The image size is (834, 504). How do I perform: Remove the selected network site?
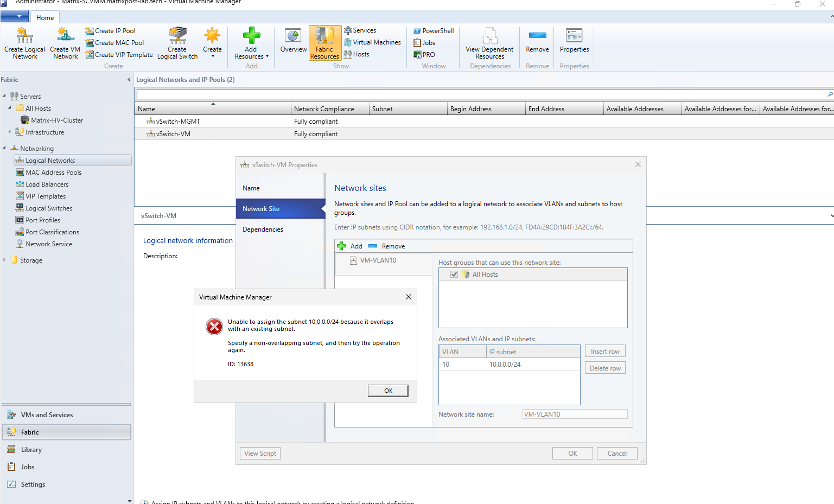387,246
